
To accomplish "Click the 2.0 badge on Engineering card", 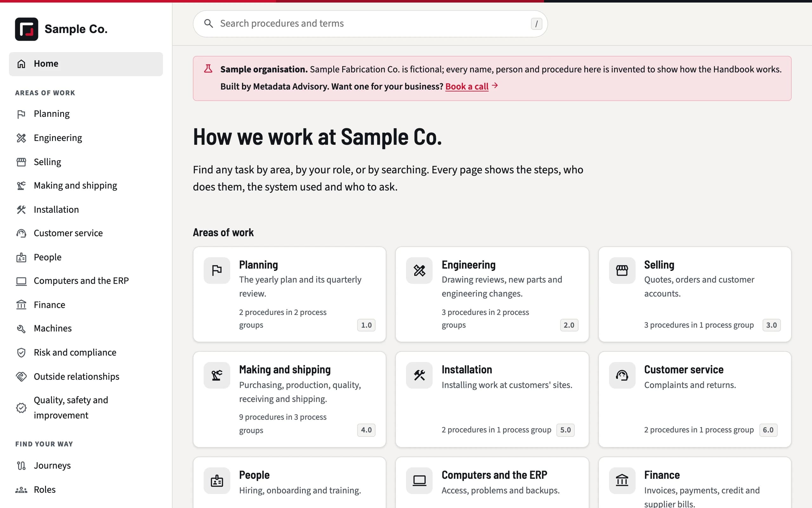I will pyautogui.click(x=569, y=325).
